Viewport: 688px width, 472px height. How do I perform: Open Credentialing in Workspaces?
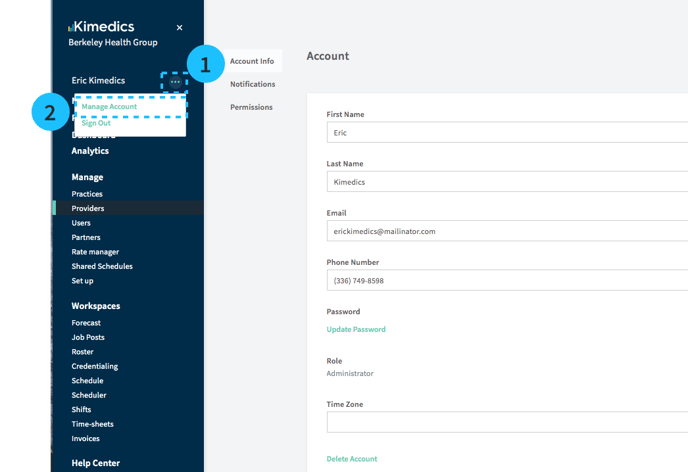(x=94, y=366)
